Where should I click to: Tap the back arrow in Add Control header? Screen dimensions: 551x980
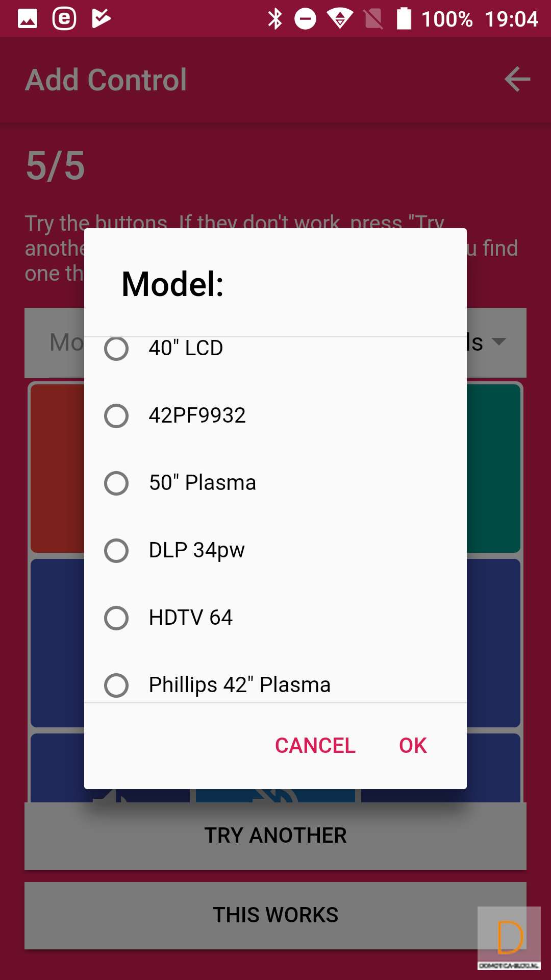point(517,79)
